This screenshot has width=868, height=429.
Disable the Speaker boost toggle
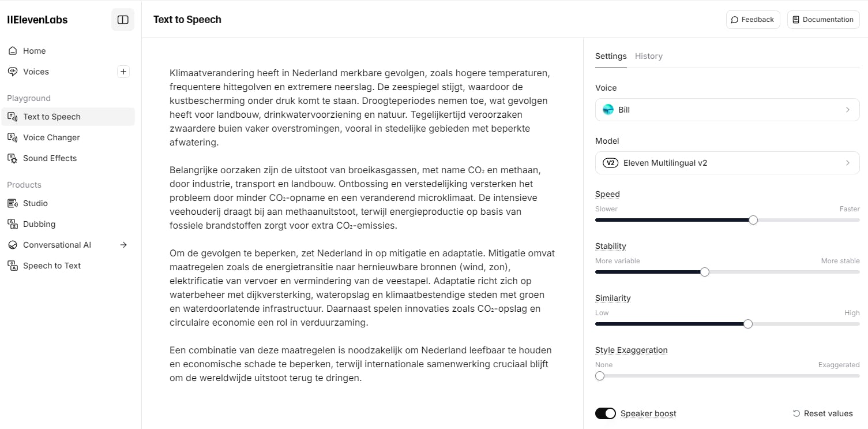(606, 413)
